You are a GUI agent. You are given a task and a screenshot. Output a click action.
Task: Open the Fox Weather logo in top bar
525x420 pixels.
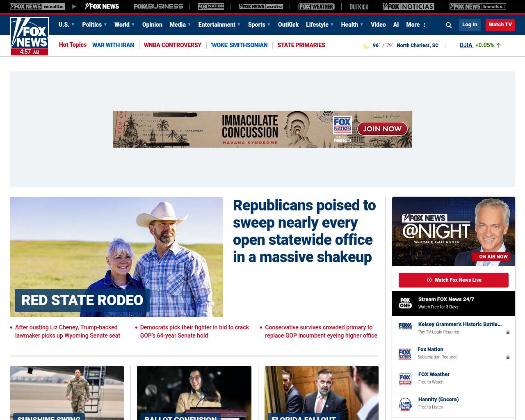[x=316, y=7]
